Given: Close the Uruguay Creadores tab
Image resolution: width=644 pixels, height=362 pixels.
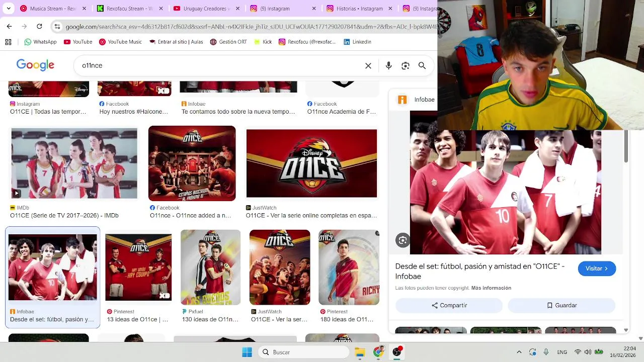Looking at the screenshot, I should click(x=237, y=9).
